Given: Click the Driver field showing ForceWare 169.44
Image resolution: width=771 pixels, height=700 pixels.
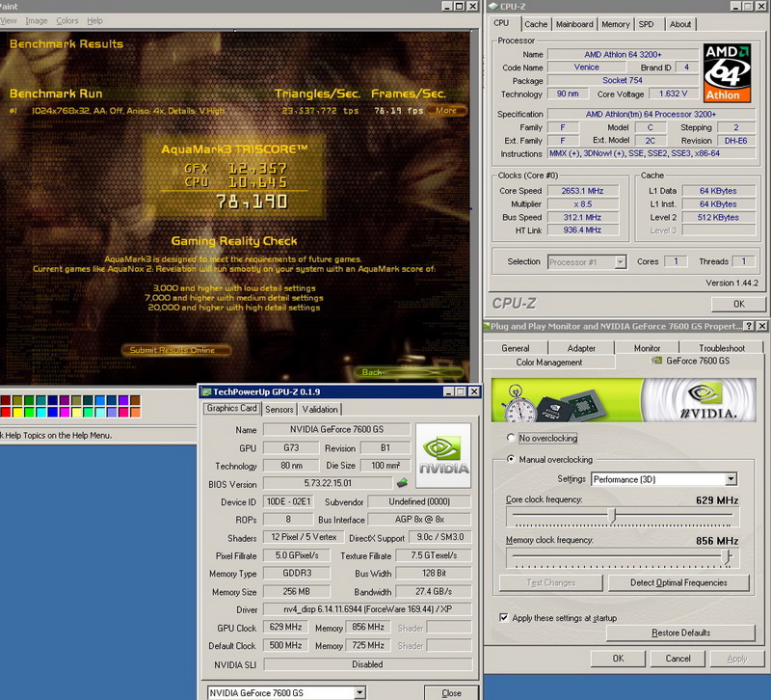Looking at the screenshot, I should (367, 609).
